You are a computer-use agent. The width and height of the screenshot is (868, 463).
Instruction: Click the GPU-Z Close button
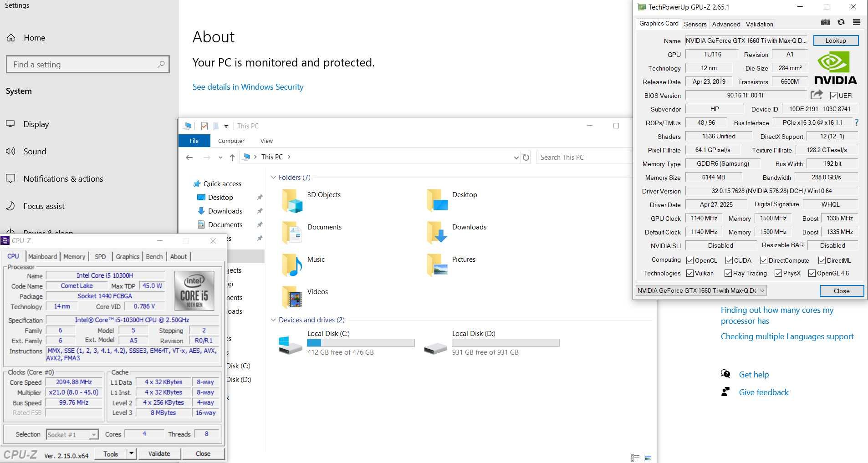(x=842, y=291)
